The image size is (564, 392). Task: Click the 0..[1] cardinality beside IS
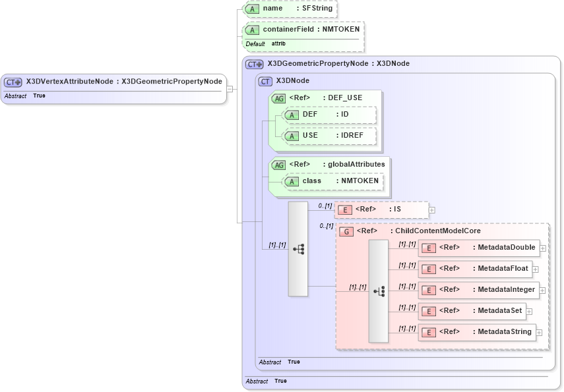click(325, 206)
